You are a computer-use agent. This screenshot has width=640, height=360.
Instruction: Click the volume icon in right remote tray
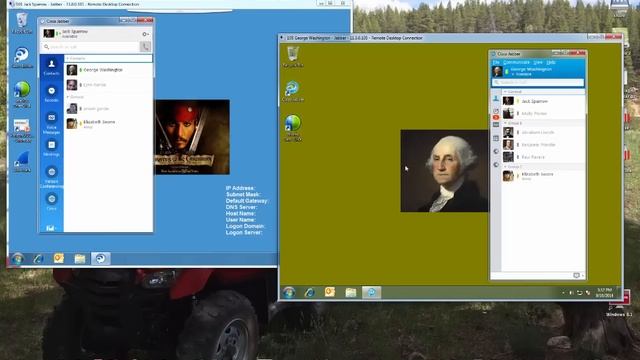571,293
